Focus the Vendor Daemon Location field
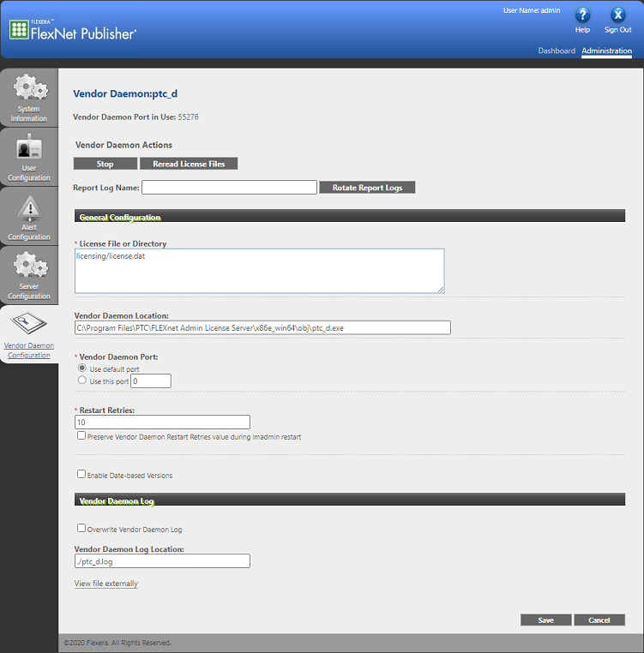Viewport: 644px width, 653px height. click(x=262, y=327)
